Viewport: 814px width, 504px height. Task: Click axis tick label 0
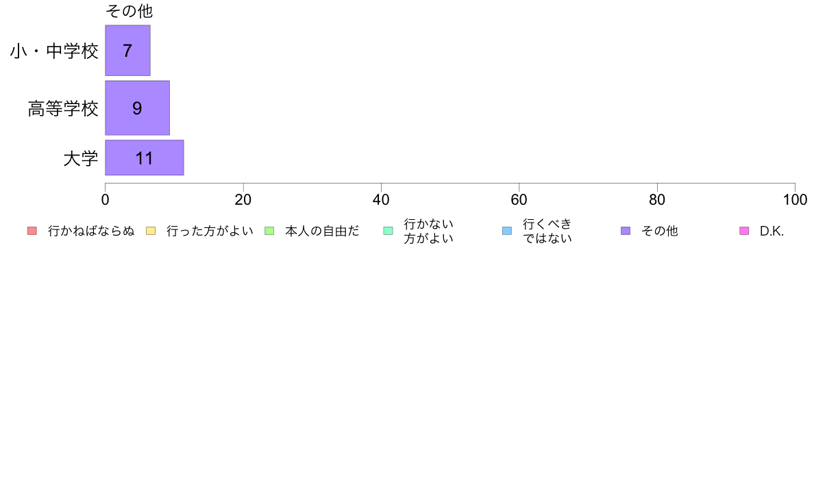(106, 200)
